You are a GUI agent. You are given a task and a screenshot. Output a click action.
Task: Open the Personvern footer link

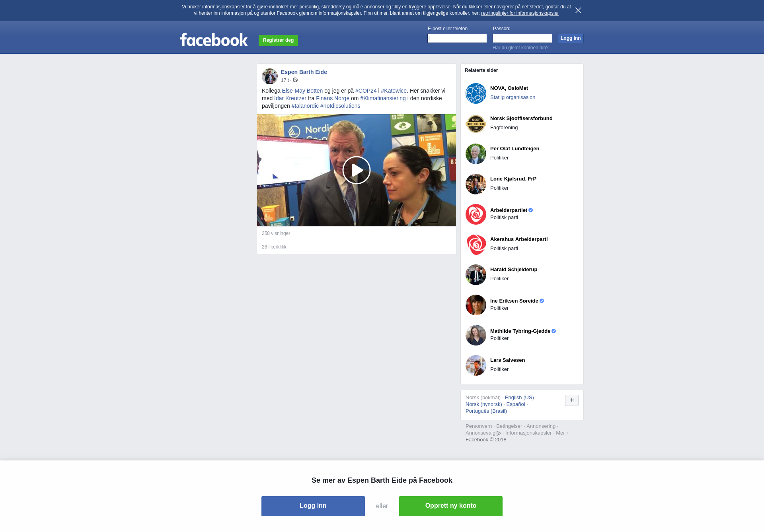(x=479, y=426)
